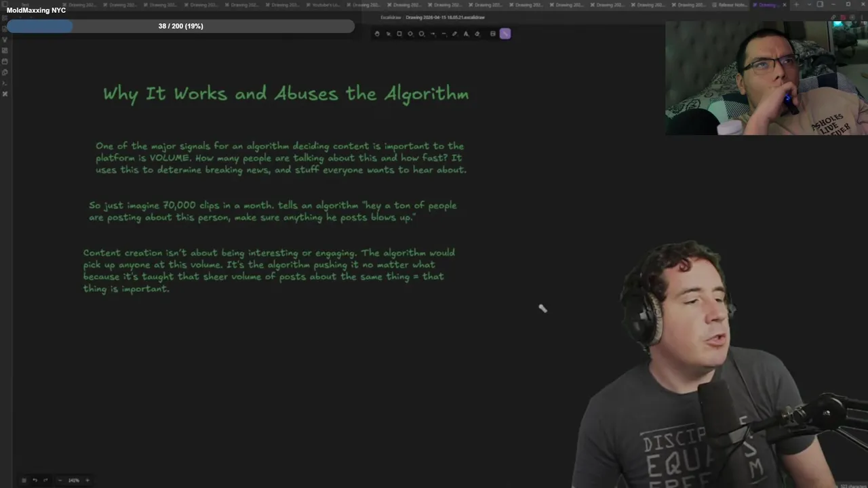Click the canvas icon in left ribbon
The width and height of the screenshot is (868, 488).
[5, 50]
